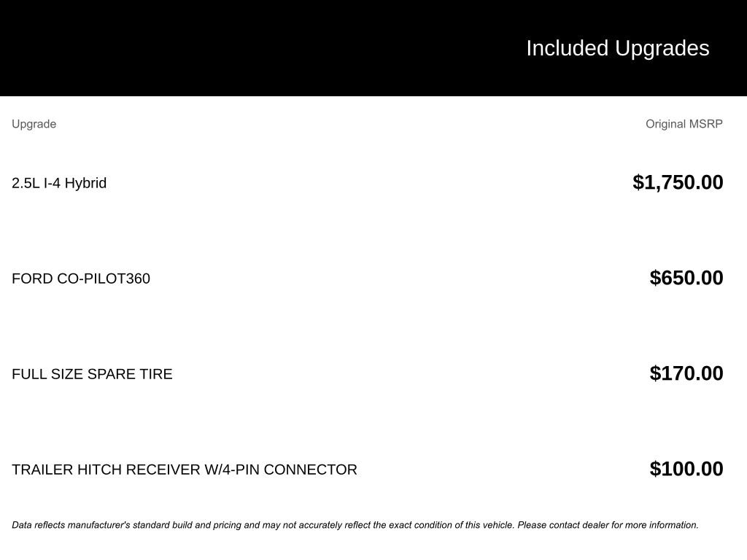Click the $650.00 MSRP value
The width and height of the screenshot is (747, 560).
686,278
